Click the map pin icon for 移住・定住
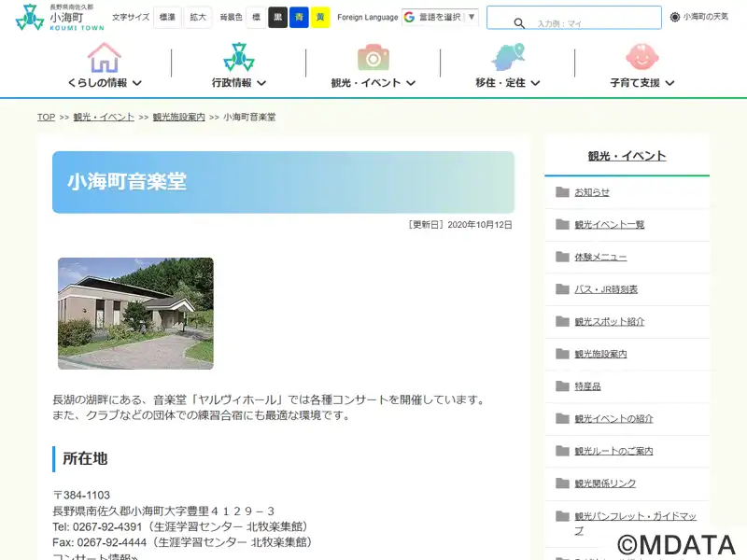 [x=508, y=57]
